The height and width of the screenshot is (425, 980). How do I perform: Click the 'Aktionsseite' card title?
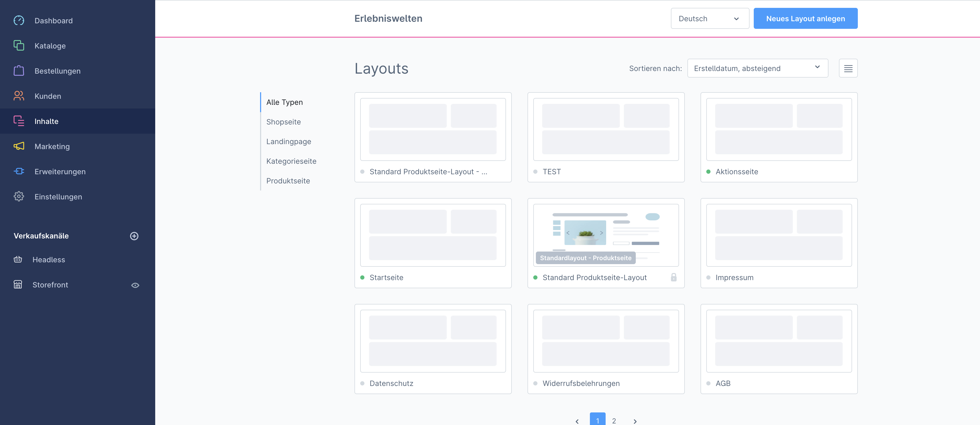[x=736, y=171]
